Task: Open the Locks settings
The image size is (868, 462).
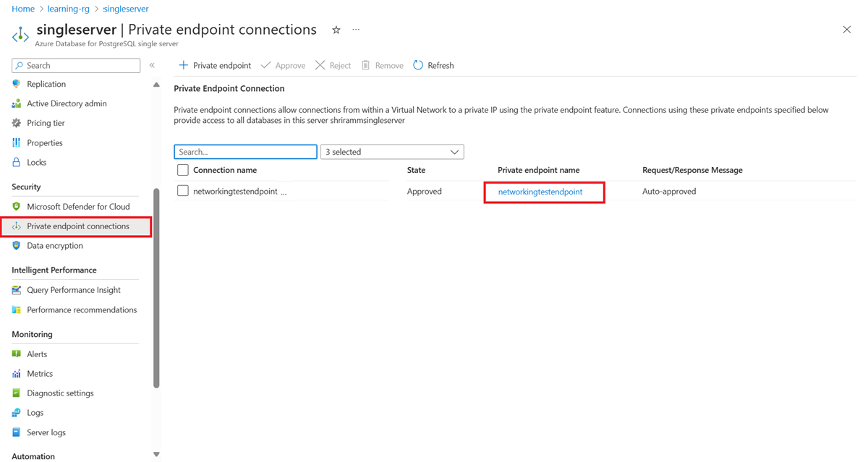Action: (38, 162)
